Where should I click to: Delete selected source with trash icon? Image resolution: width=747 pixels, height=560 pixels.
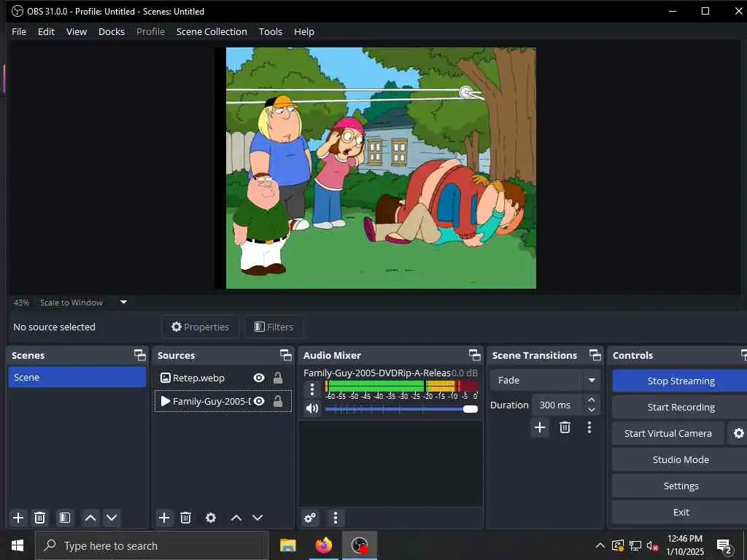(186, 518)
